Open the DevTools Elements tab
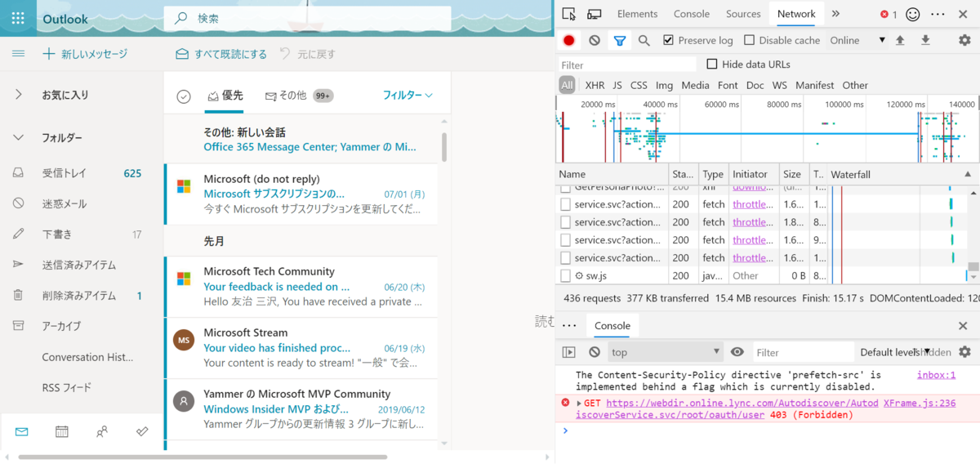Image resolution: width=980 pixels, height=464 pixels. click(638, 14)
